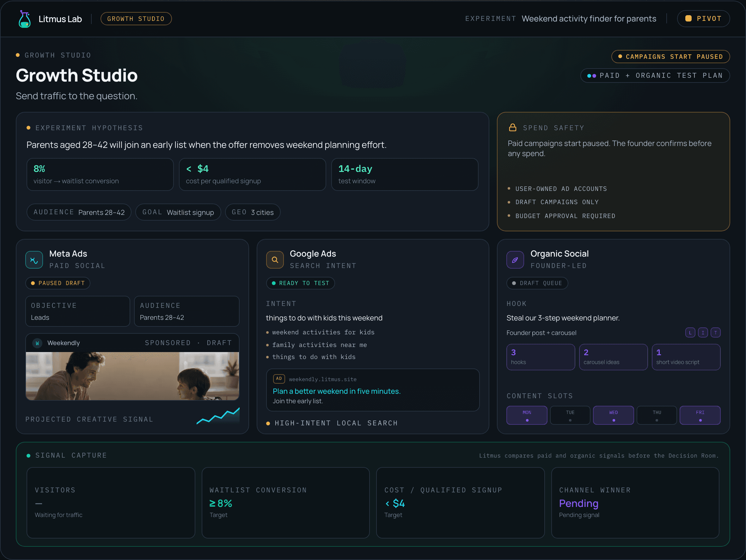The height and width of the screenshot is (560, 746).
Task: Click Draft Campaigns Only safety item
Action: tap(557, 202)
